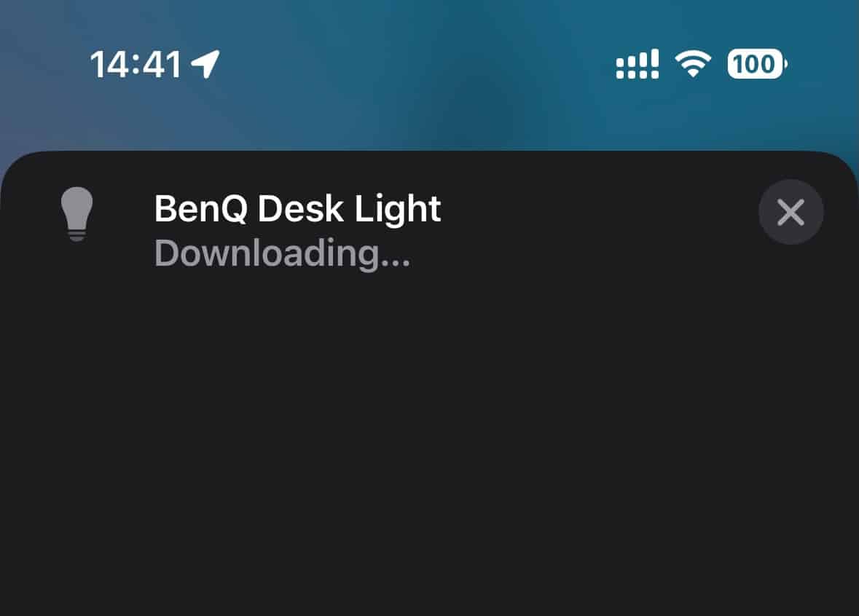Tap the exclamation bar in signal icon
This screenshot has width=859, height=616.
pos(654,64)
